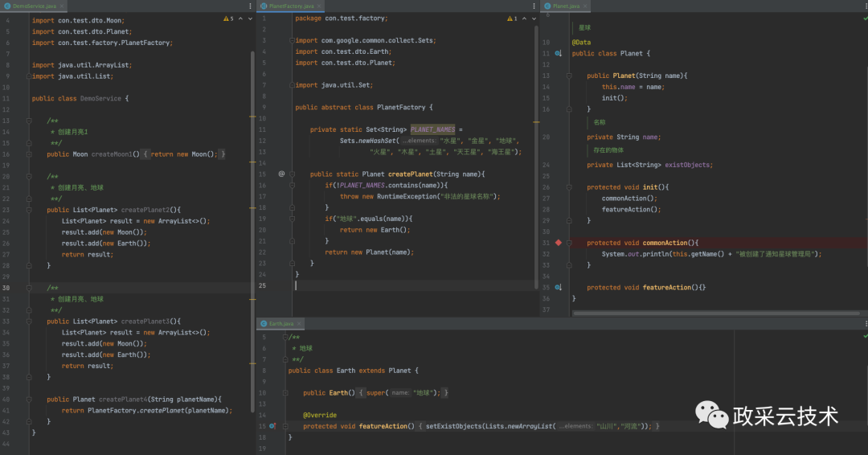Click the subclasses gutter icon beside class Planet
The width and height of the screenshot is (868, 455).
[x=559, y=54]
